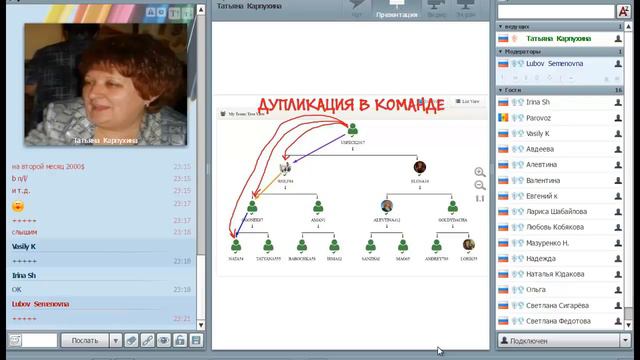Image resolution: width=640 pixels, height=360 pixels.
Task: Toggle the chat lock padlock icon
Action: click(180, 340)
